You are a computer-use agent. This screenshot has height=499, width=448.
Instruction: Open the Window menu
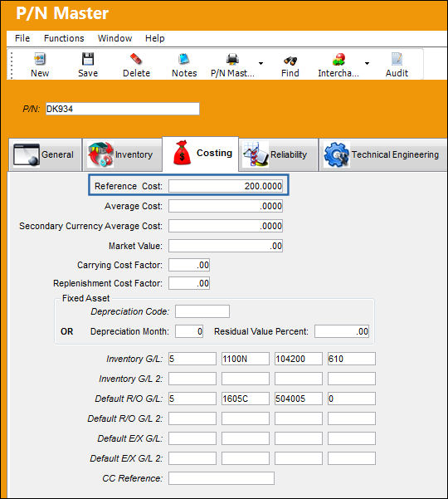[x=114, y=38]
